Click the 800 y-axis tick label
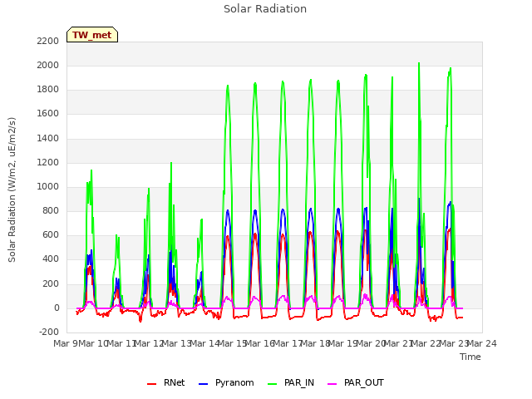 click(51, 210)
